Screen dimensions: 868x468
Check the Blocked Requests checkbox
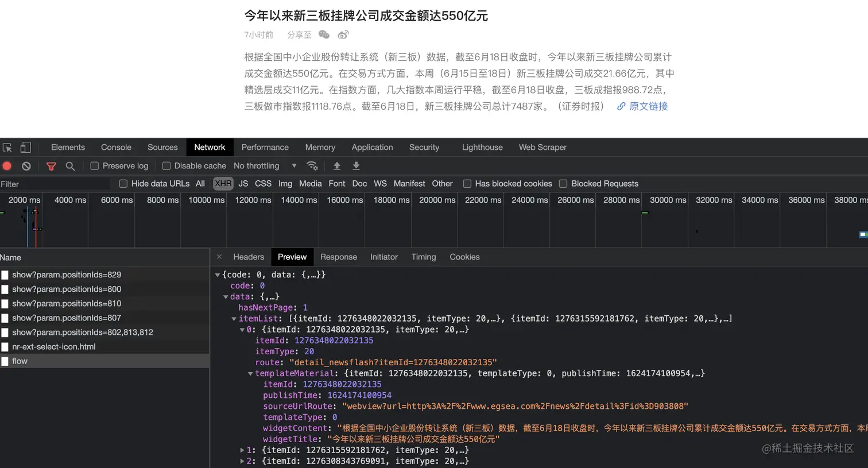tap(563, 184)
